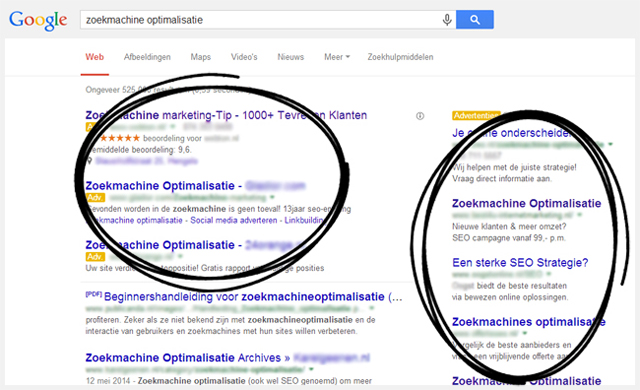Image resolution: width=640 pixels, height=390 pixels.
Task: Open dropdown arrow next to PDF result URL
Action: [371, 308]
